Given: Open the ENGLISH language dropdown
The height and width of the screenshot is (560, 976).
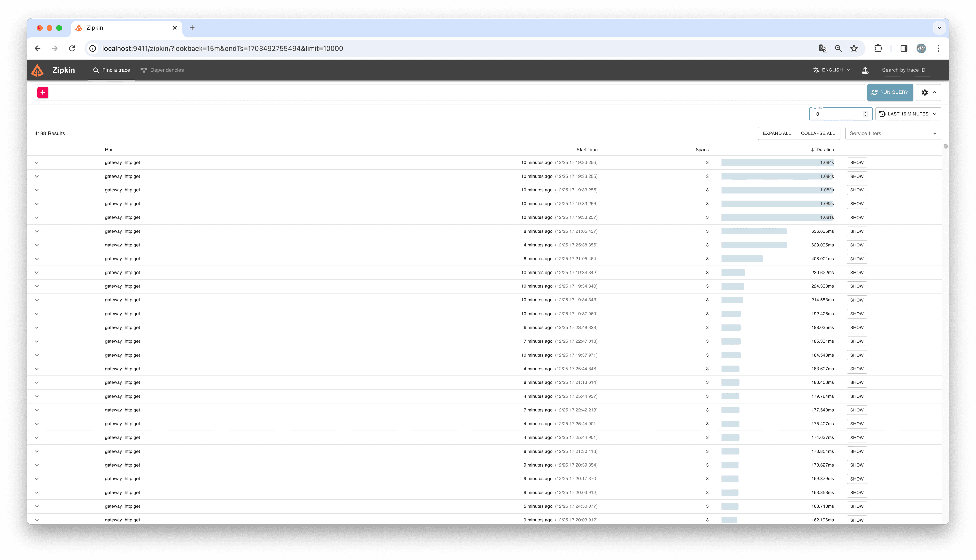Looking at the screenshot, I should (832, 70).
